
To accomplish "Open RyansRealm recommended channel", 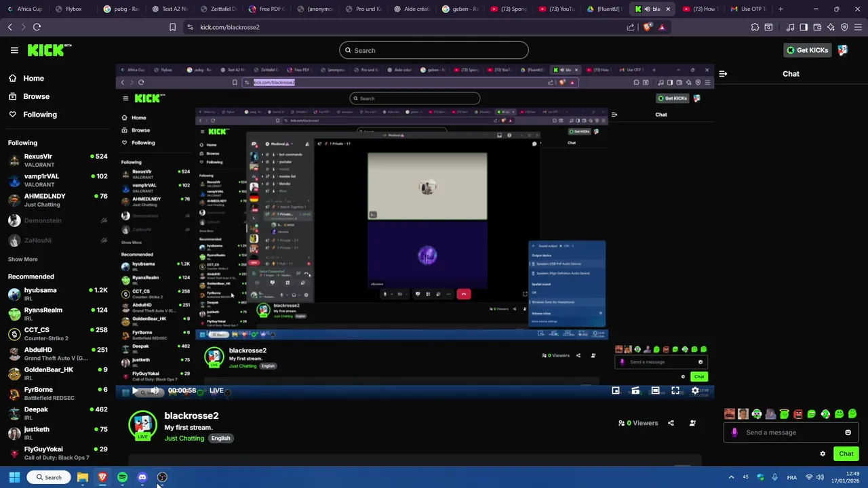I will (58, 314).
